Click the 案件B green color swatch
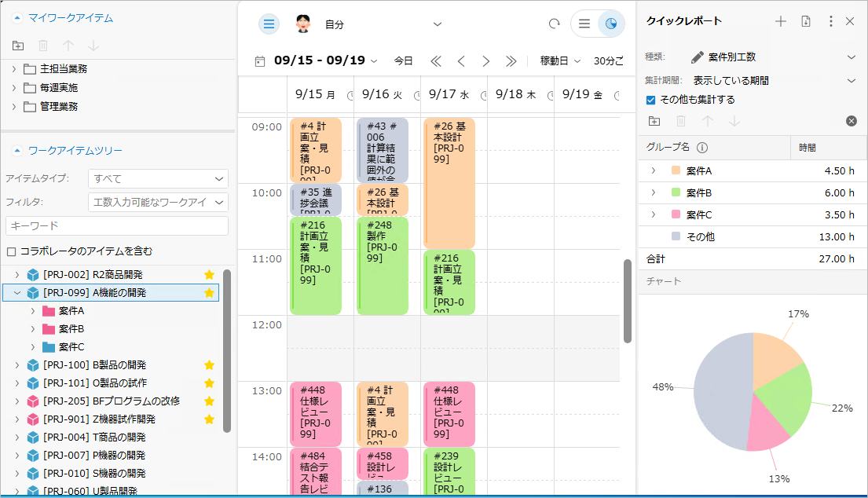Viewport: 868px width, 498px height. [x=676, y=192]
